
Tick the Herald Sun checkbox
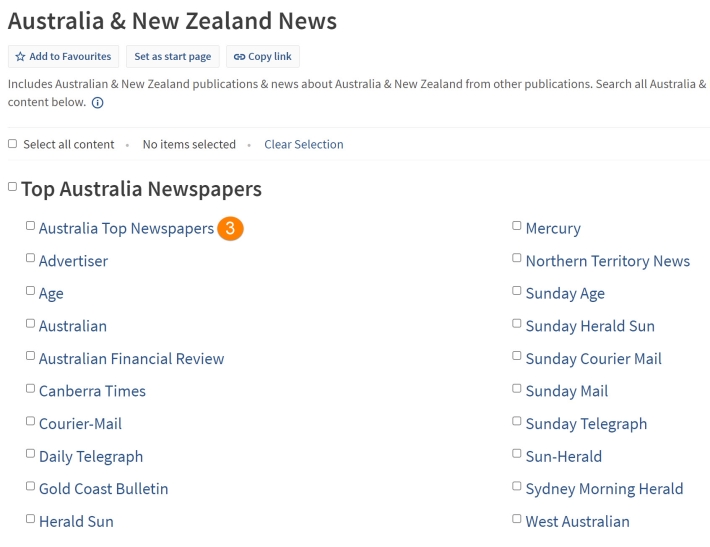[30, 519]
